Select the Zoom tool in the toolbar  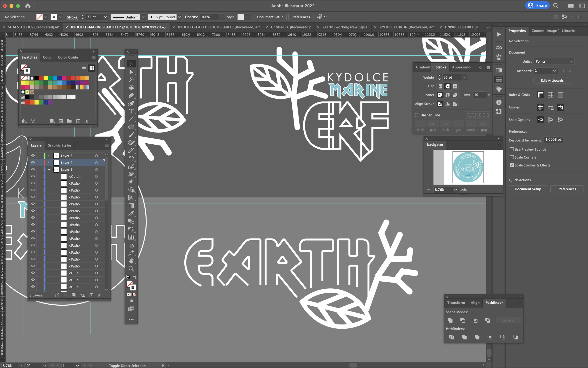[x=131, y=269]
